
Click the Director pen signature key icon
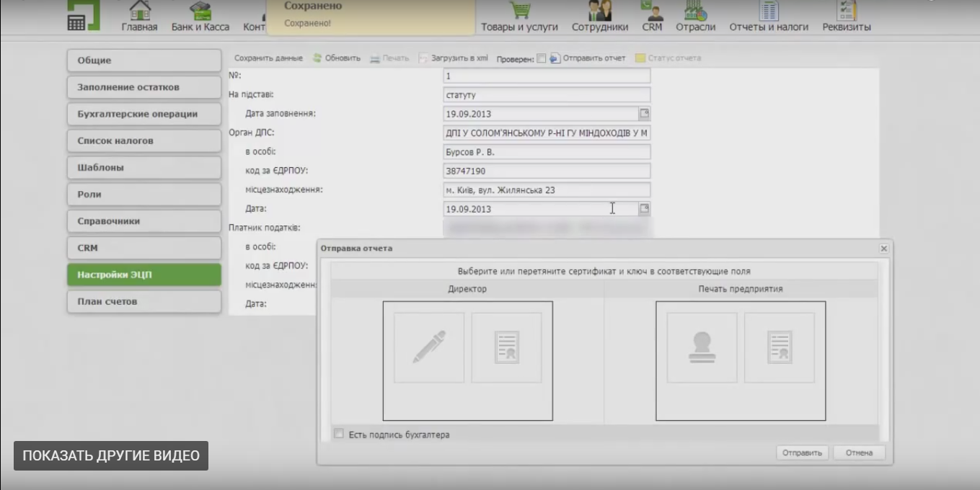point(429,347)
